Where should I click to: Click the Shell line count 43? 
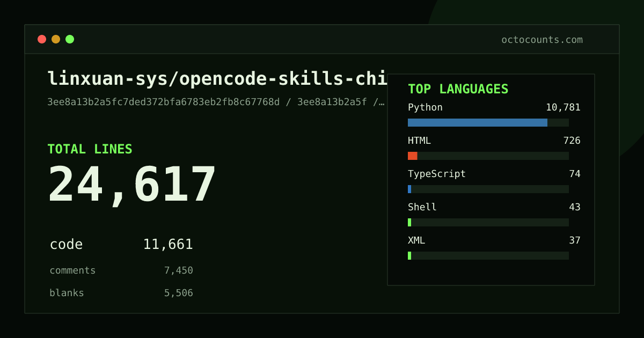pyautogui.click(x=575, y=207)
